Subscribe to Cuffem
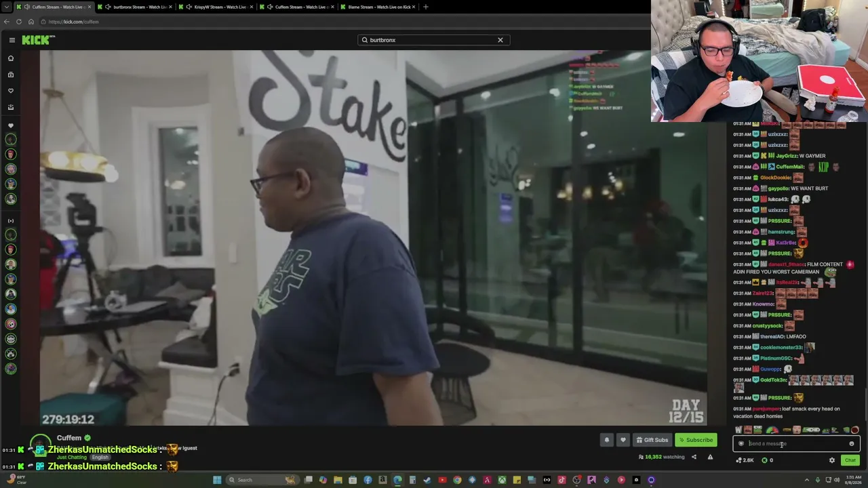The width and height of the screenshot is (868, 488). point(696,440)
